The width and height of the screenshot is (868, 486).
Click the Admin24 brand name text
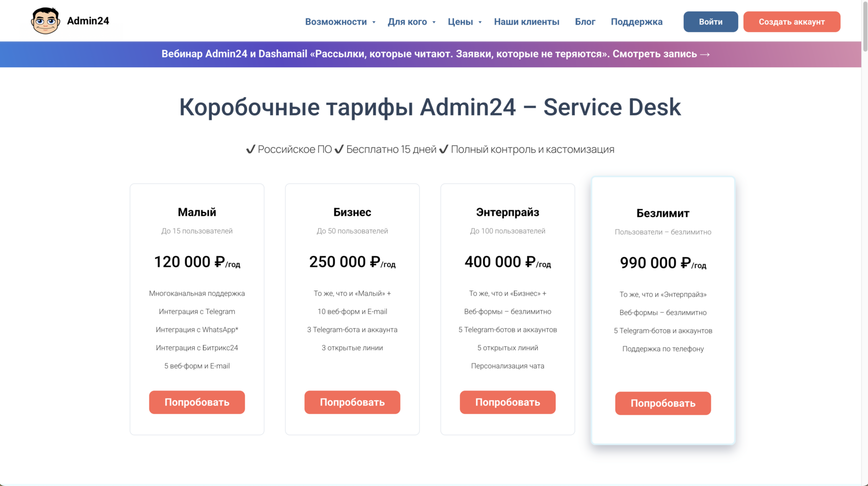pyautogui.click(x=88, y=21)
